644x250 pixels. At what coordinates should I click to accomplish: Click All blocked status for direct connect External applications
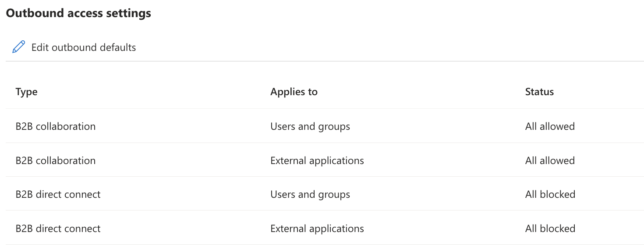coord(550,229)
